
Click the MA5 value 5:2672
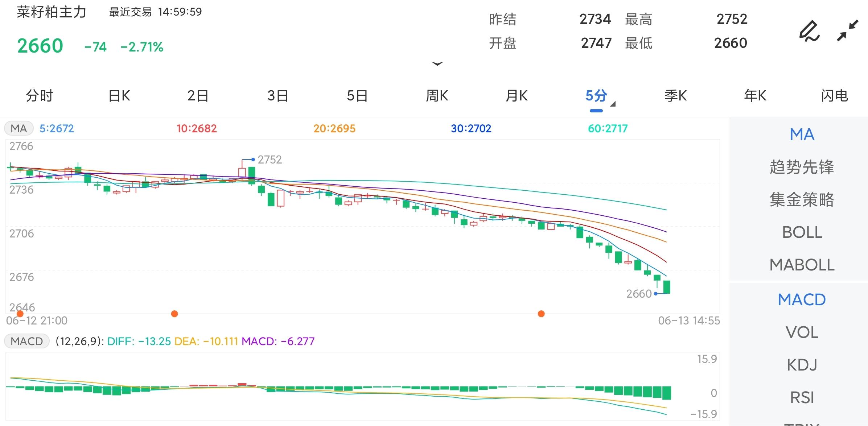57,128
